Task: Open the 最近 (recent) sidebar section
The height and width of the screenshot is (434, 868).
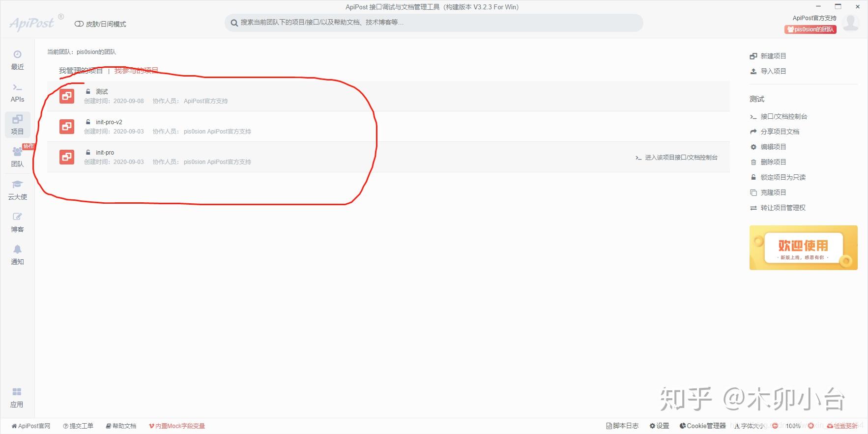Action: pyautogui.click(x=17, y=60)
